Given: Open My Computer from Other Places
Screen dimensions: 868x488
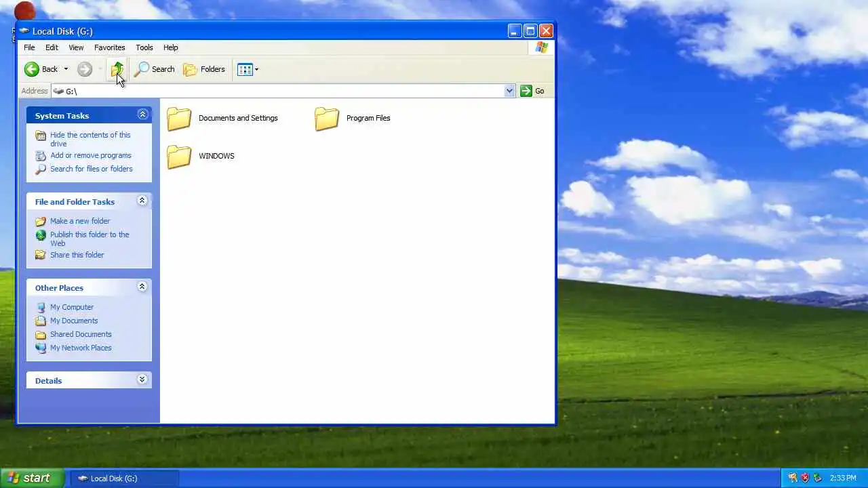Looking at the screenshot, I should pyautogui.click(x=72, y=307).
